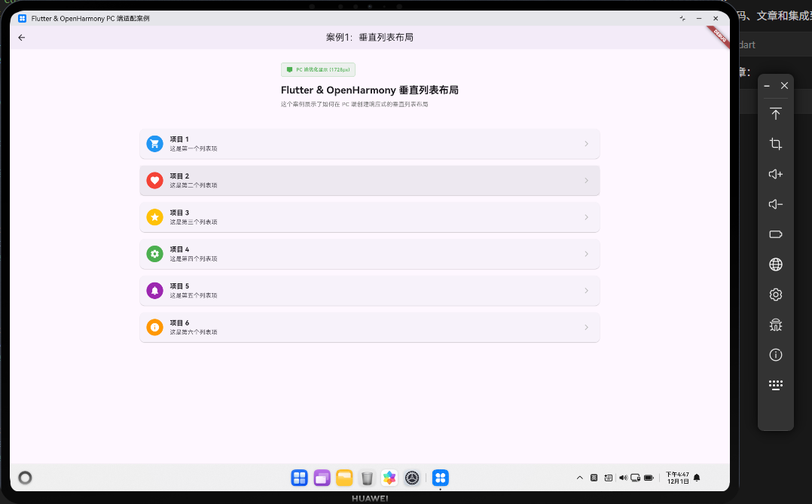Open the notification bell in the taskbar
The width and height of the screenshot is (812, 504).
tap(697, 478)
